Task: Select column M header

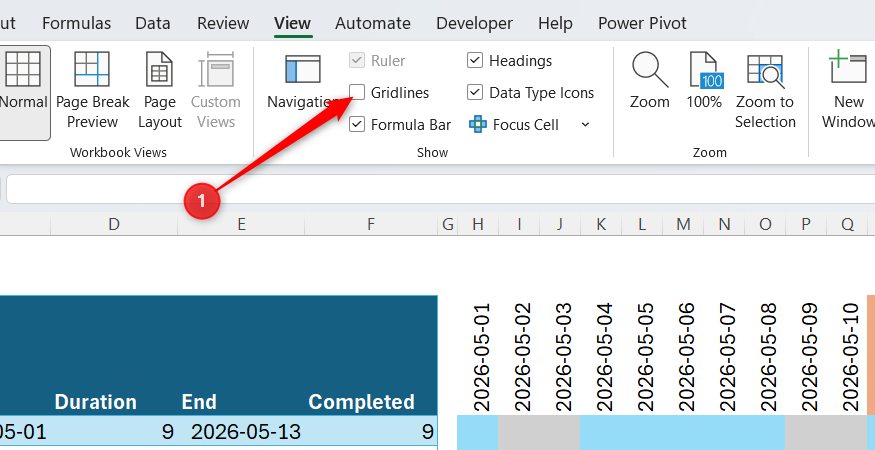Action: click(683, 224)
